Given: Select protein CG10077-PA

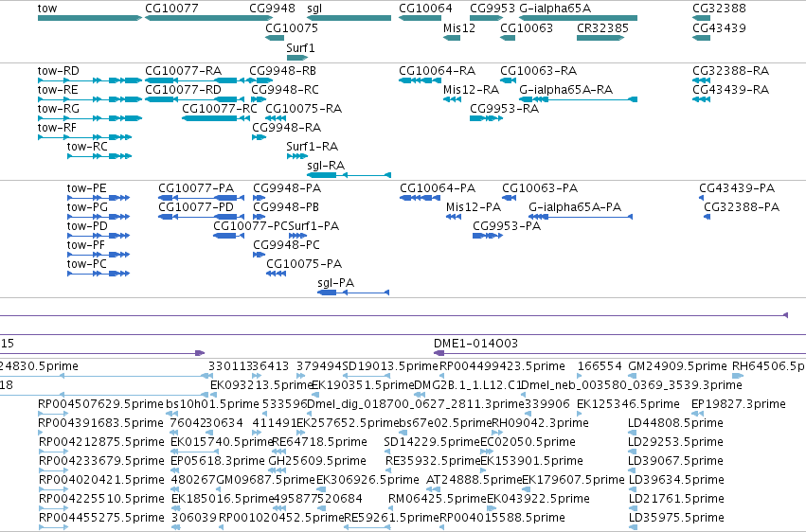Looking at the screenshot, I should point(201,198).
